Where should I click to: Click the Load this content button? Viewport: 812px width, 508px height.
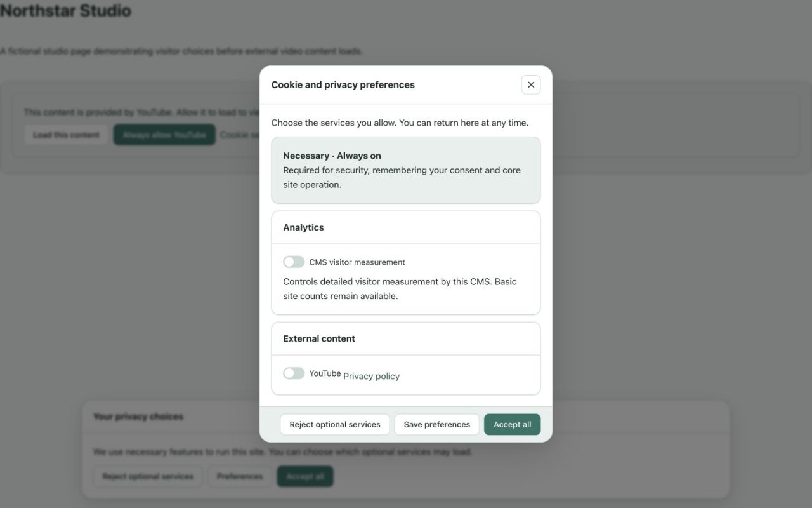click(67, 135)
